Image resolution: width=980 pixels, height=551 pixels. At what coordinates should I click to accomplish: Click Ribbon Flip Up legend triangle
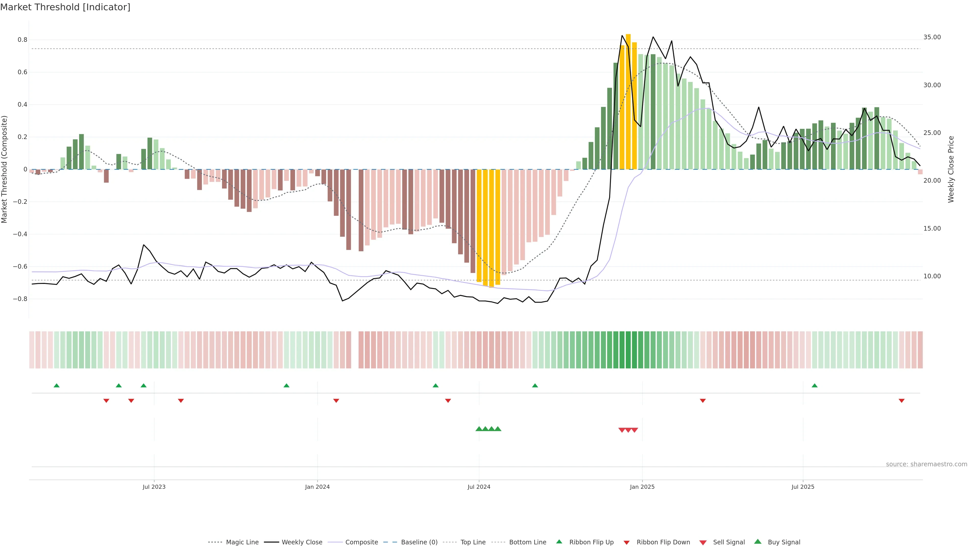tap(559, 542)
